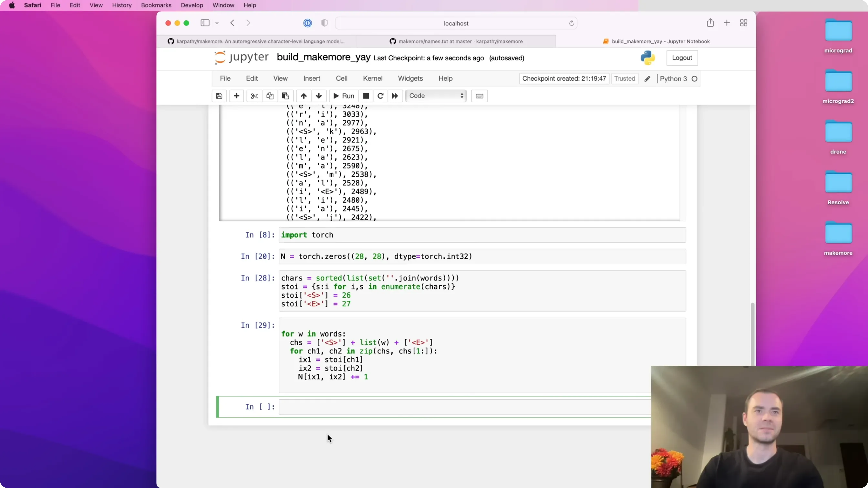868x488 pixels.
Task: Go back in Safari history
Action: [x=232, y=23]
